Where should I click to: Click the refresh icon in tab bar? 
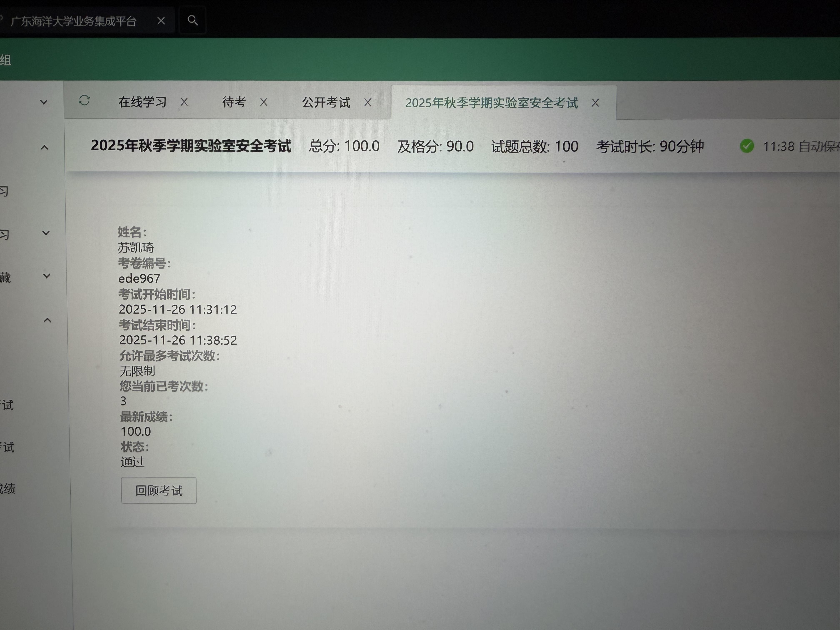pos(84,101)
